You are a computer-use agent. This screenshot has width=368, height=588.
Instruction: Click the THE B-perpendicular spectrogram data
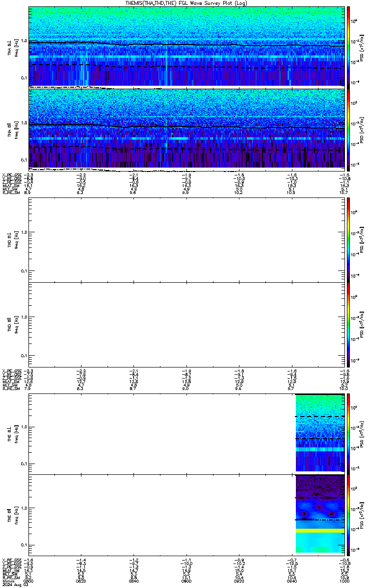[x=320, y=432]
